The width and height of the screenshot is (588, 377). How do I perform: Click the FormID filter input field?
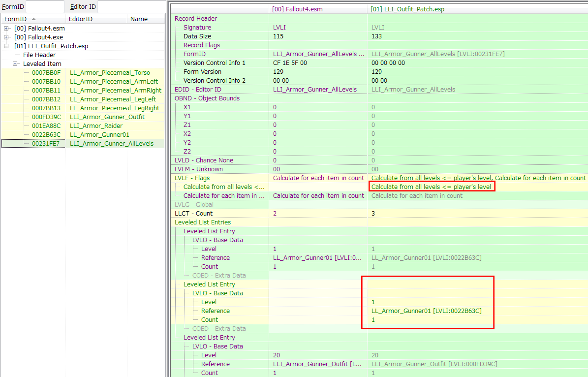pos(45,7)
